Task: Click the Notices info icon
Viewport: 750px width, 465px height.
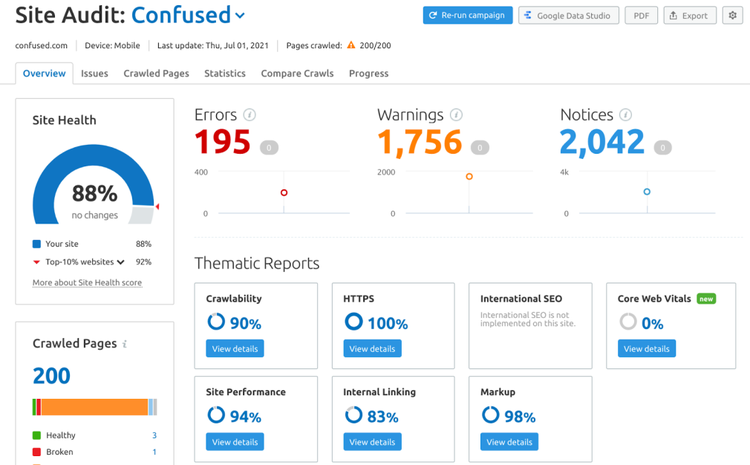Action: pyautogui.click(x=625, y=115)
